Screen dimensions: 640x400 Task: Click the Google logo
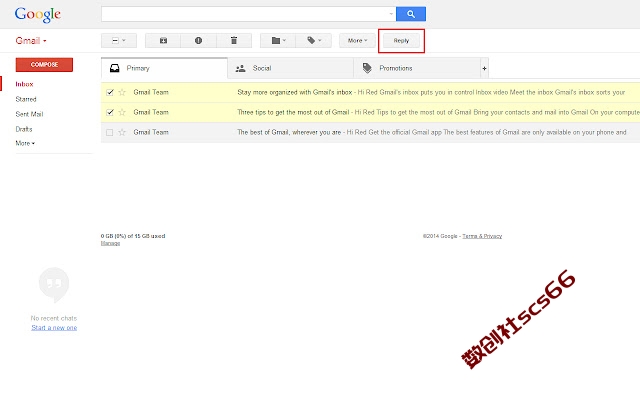click(38, 15)
